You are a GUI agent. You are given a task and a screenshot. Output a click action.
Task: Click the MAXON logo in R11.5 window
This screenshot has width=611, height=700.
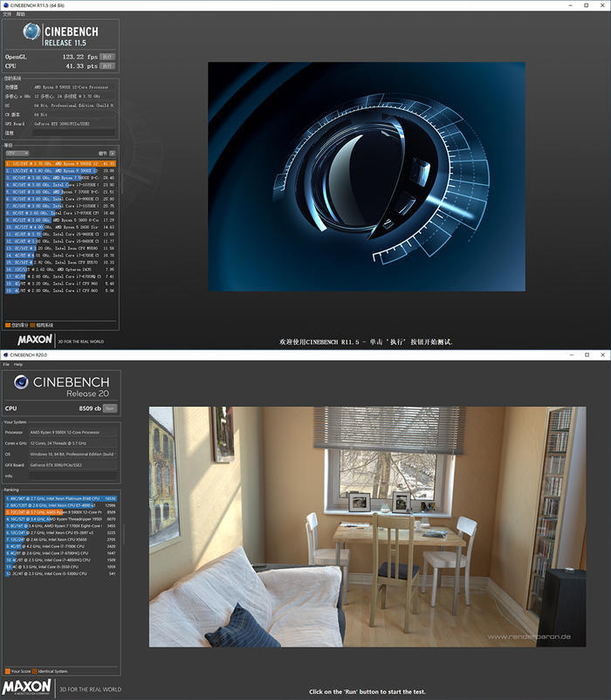(35, 340)
